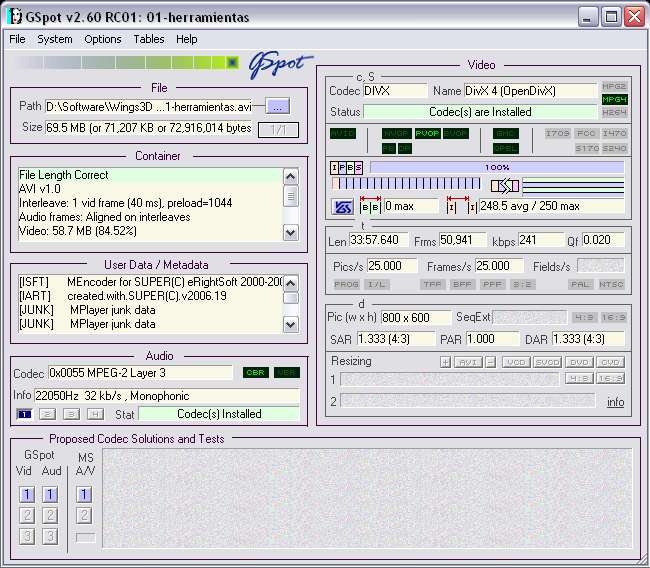Screen dimensions: 650x568
Task: Click the MPG2 codec indicator
Action: 614,86
